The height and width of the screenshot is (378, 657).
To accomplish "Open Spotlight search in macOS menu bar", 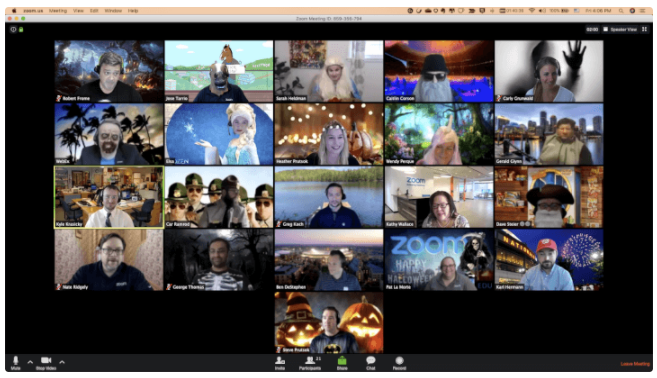I will (621, 10).
